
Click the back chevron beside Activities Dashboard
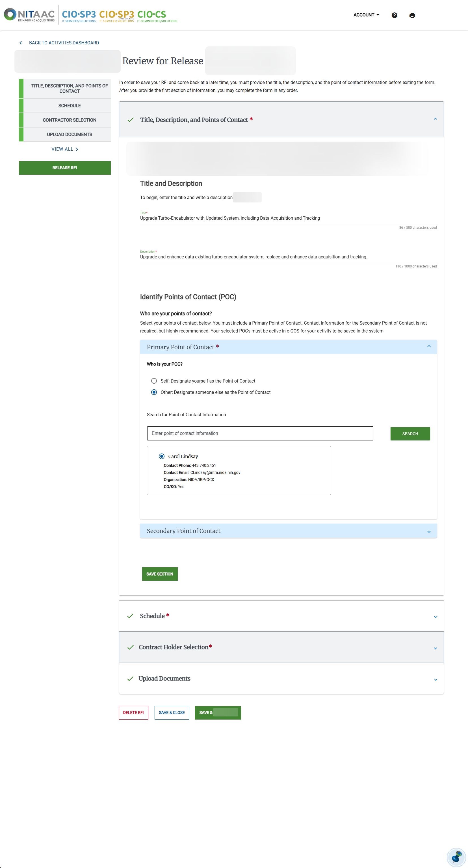(x=21, y=42)
